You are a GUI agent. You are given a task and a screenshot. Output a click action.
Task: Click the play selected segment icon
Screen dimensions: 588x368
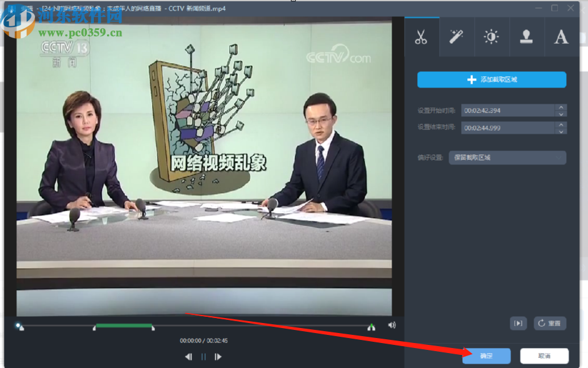pos(518,323)
